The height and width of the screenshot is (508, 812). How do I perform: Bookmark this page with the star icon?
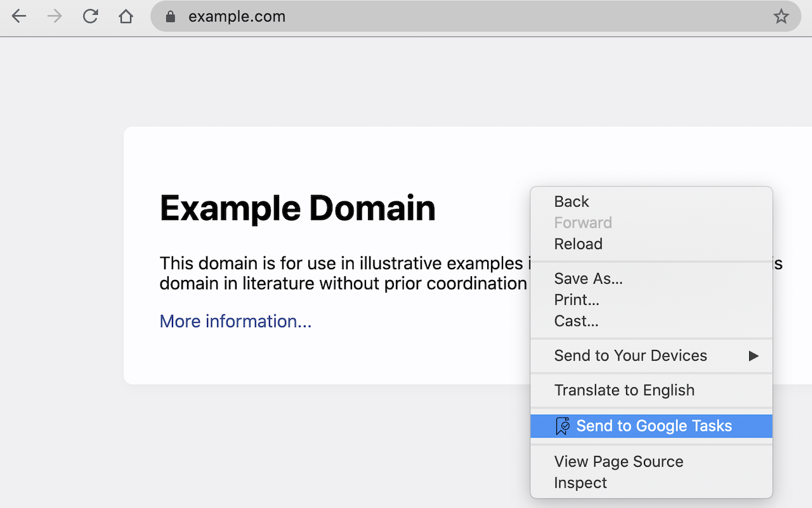click(x=781, y=17)
